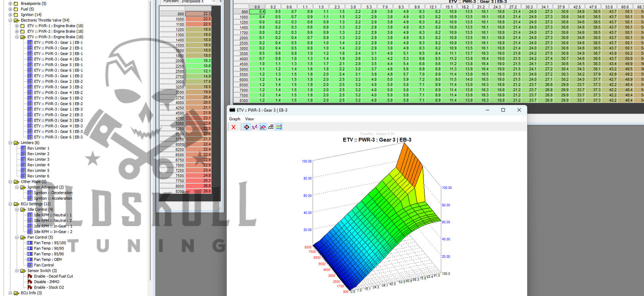The width and height of the screenshot is (644, 296).
Task: Toggle Enable - Stock O2 flag
Action: tap(49, 288)
